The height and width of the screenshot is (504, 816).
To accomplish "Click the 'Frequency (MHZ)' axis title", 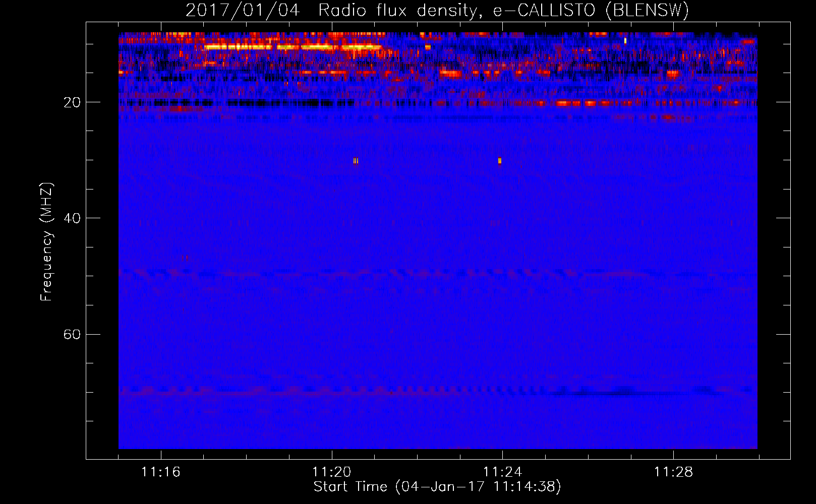I will 46,242.
